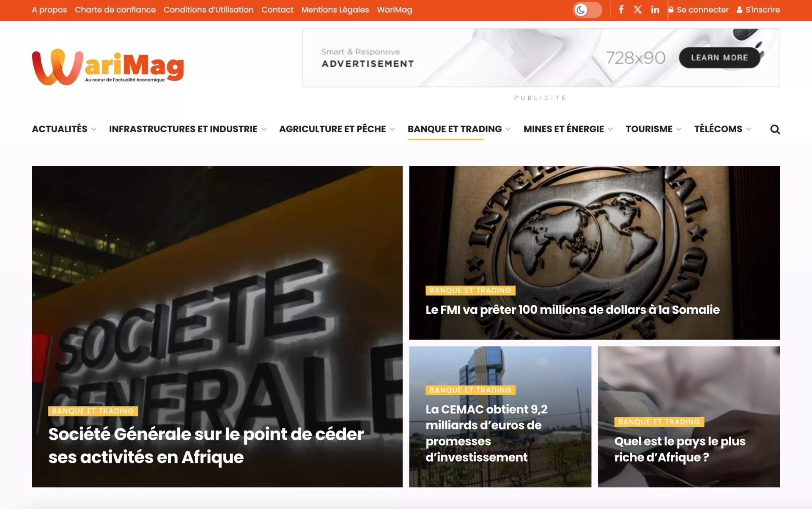
Task: Expand the Infrastructures et Industrie chevron
Action: click(x=264, y=129)
